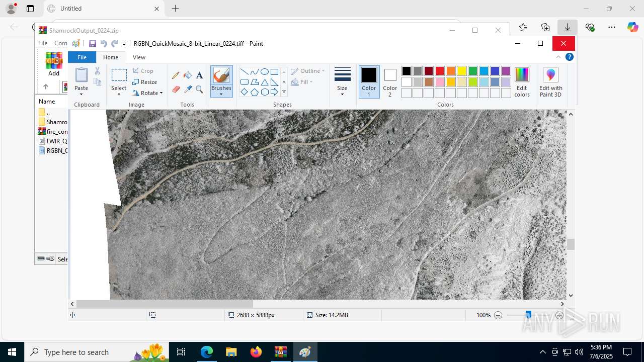The width and height of the screenshot is (644, 362).
Task: Select the Color picker eyedropper tool
Action: (188, 89)
